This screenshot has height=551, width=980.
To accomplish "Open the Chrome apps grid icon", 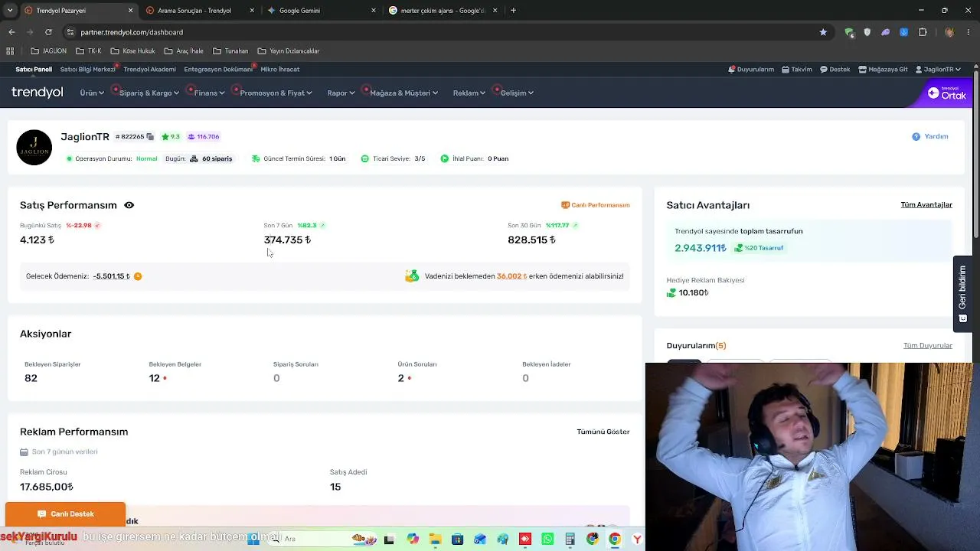I will [x=10, y=51].
